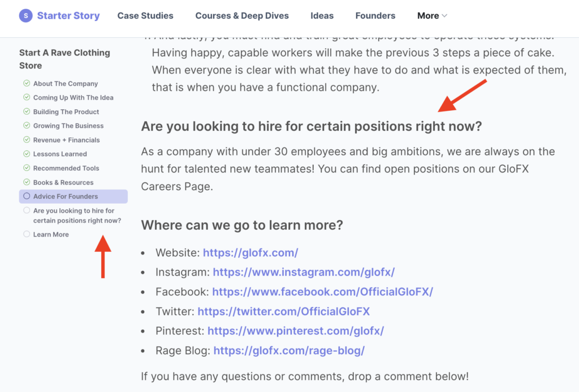This screenshot has height=392, width=579.
Task: Click the Starter Story brand name
Action: 68,15
